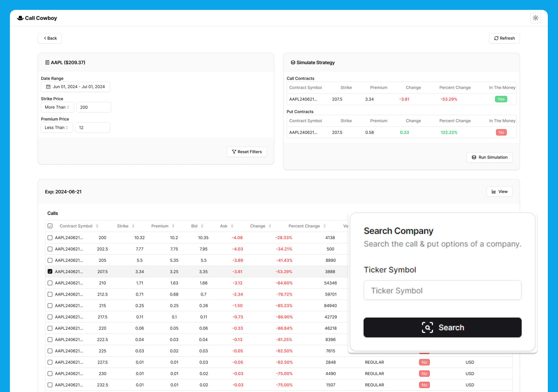Click USD in the 232.5 strike row
The height and width of the screenshot is (392, 558).
click(470, 385)
